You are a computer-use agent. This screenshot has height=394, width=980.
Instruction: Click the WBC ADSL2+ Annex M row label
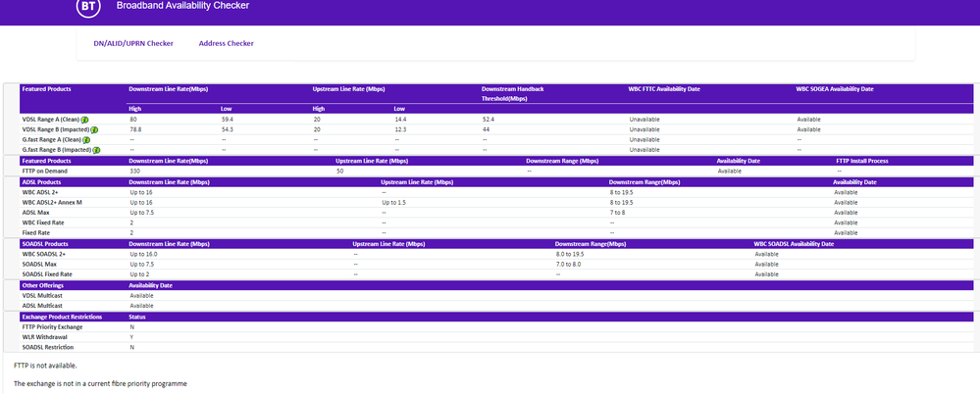click(51, 202)
